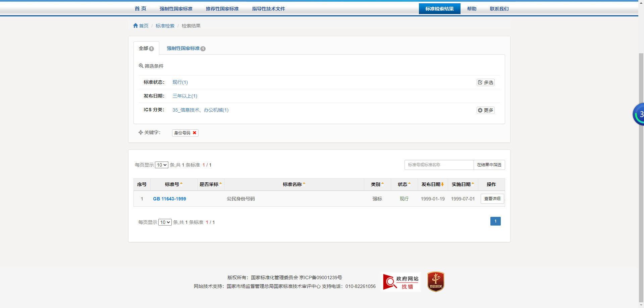This screenshot has width=644, height=308.
Task: Filter by 三年以上(1) publish date
Action: coord(185,96)
